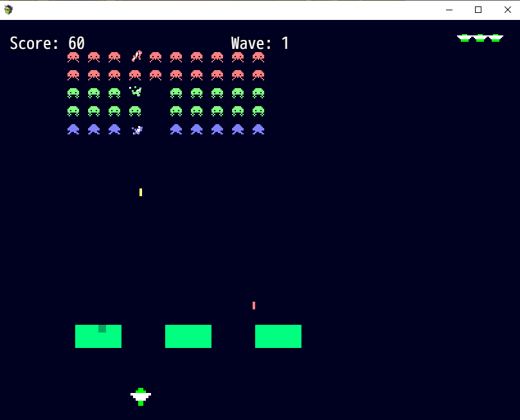Click the exploding red alien in the top row

pyautogui.click(x=137, y=56)
